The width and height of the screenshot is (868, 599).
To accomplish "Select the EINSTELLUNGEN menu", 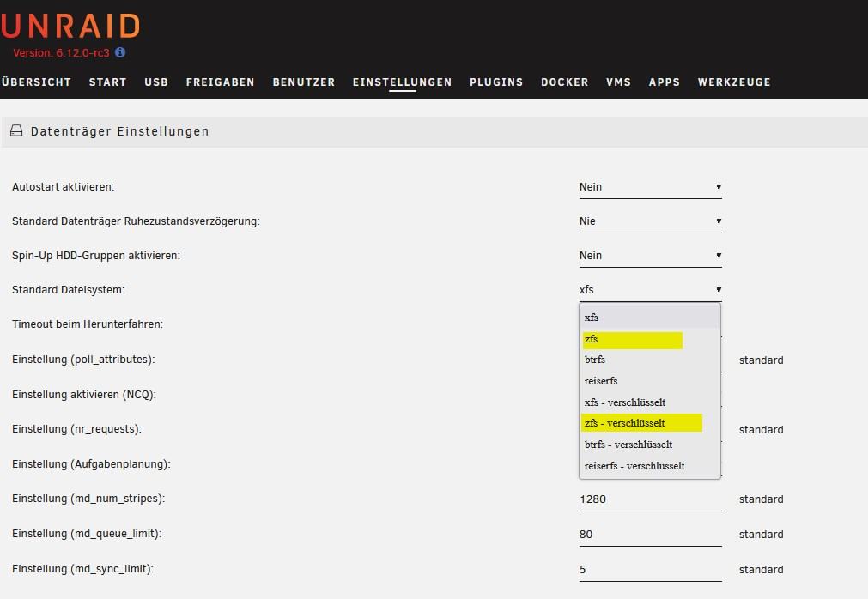I will (x=403, y=82).
